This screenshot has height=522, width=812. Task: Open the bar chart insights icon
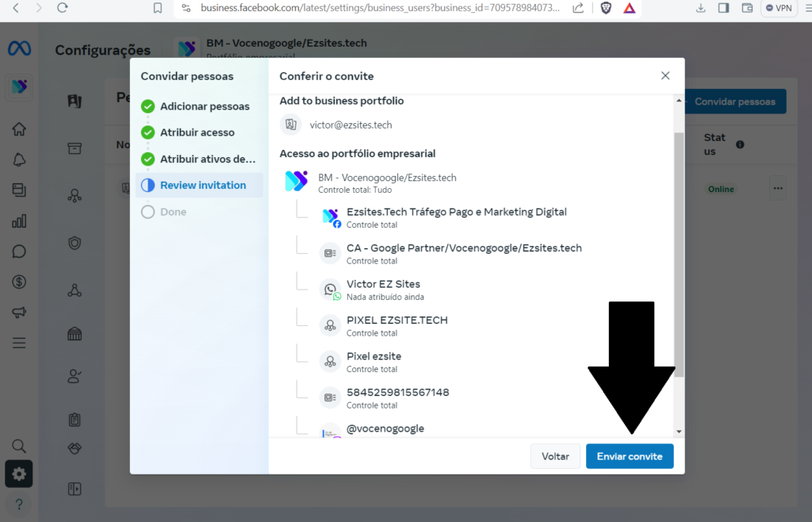(x=19, y=221)
